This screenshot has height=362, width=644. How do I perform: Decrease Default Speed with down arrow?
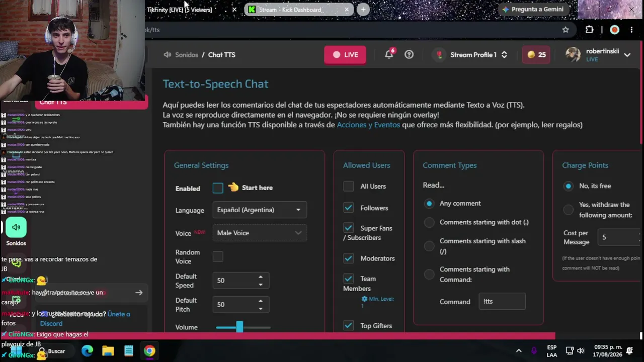(x=260, y=284)
